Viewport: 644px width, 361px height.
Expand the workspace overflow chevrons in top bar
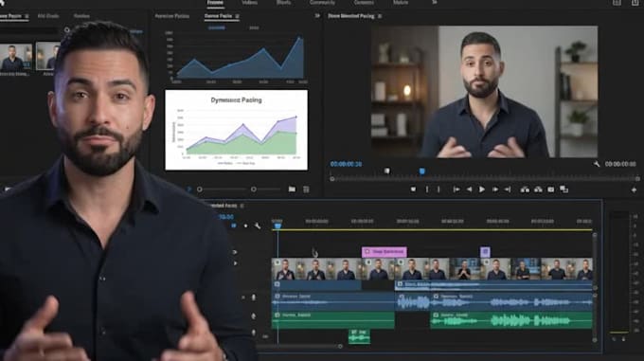(x=434, y=3)
